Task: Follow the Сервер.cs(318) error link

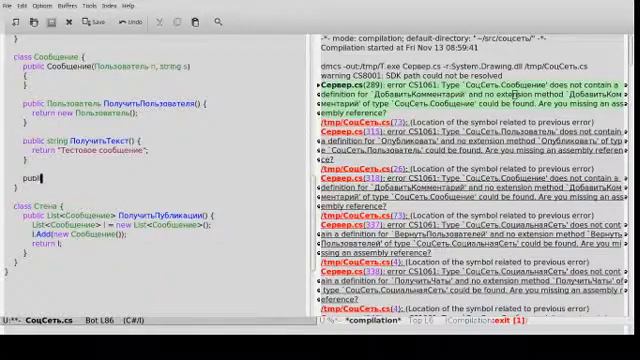Action: point(352,178)
